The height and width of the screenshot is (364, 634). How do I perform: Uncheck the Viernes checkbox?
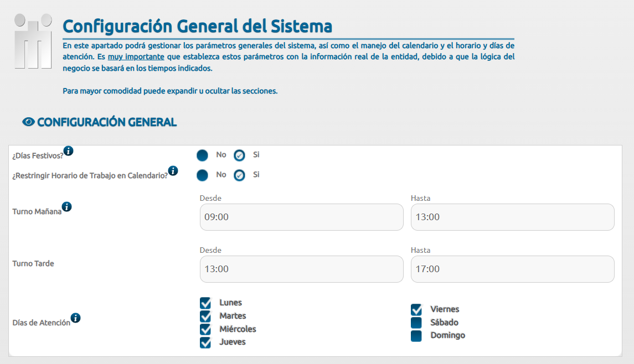[416, 310]
